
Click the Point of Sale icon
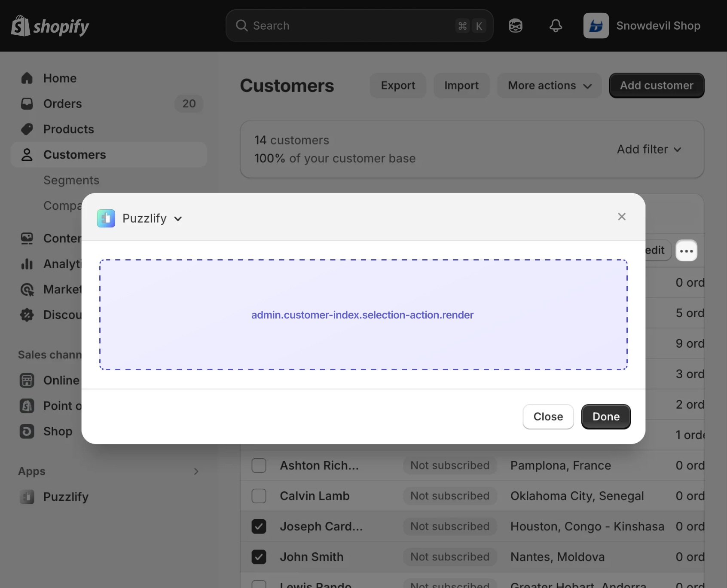coord(27,406)
